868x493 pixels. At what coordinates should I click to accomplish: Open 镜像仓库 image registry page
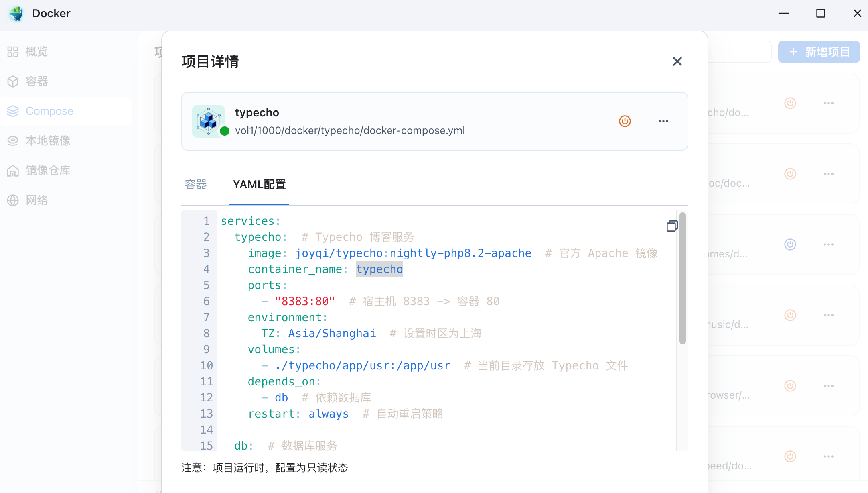(x=48, y=171)
